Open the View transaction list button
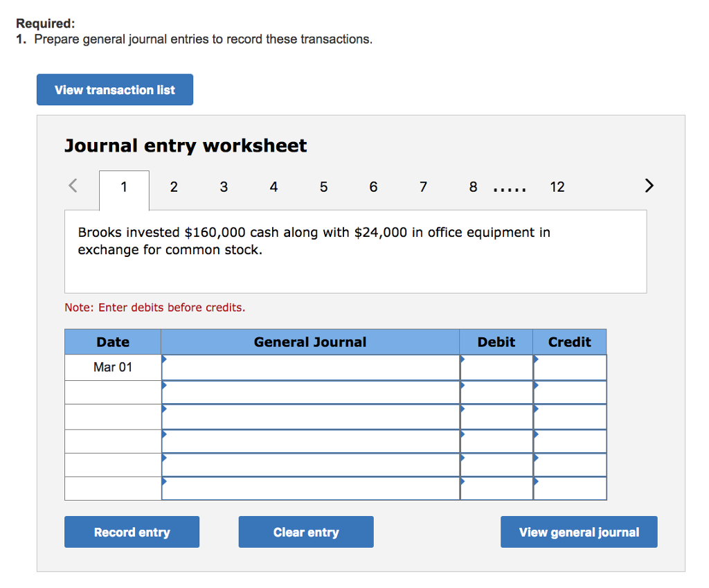 click(115, 89)
